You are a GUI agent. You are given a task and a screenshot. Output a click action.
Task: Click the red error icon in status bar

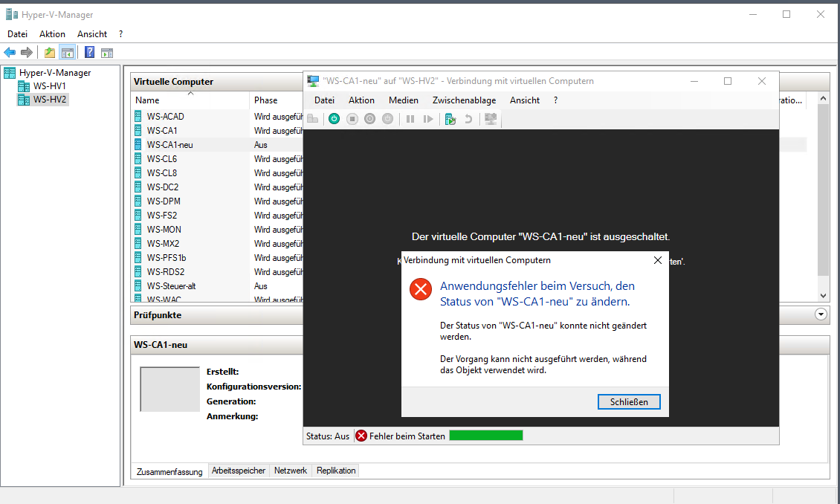pyautogui.click(x=361, y=436)
